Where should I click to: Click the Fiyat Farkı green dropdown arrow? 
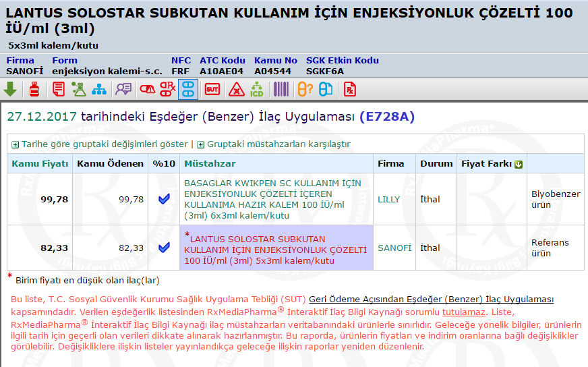519,164
